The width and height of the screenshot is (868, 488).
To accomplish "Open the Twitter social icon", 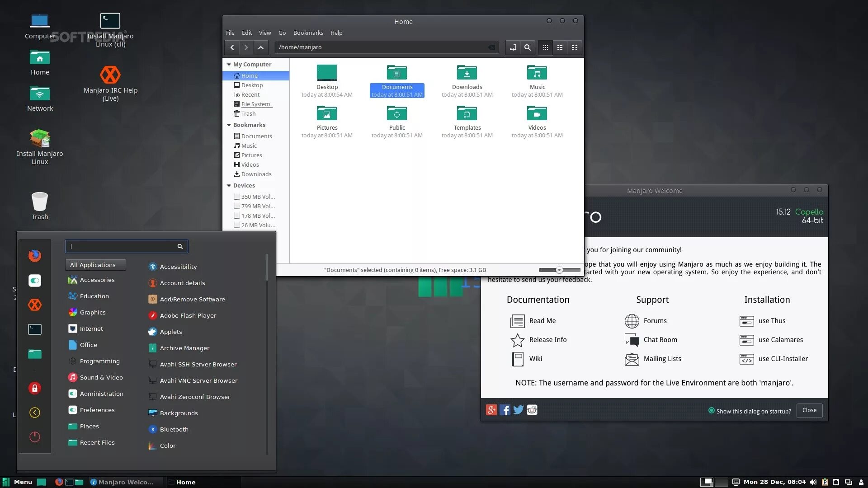I will (x=518, y=410).
